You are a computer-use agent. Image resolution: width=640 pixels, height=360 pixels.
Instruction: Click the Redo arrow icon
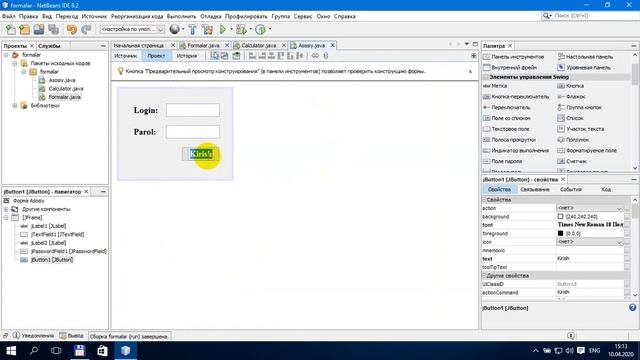86,29
